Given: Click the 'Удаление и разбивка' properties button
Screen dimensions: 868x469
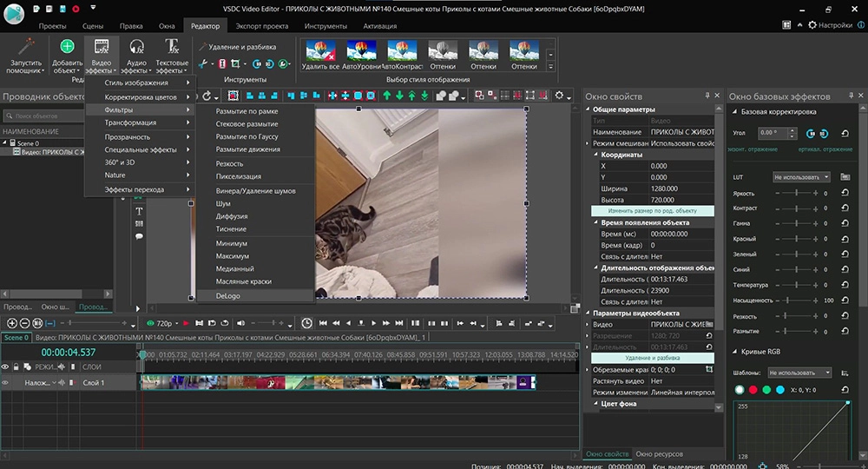Looking at the screenshot, I should coord(652,358).
